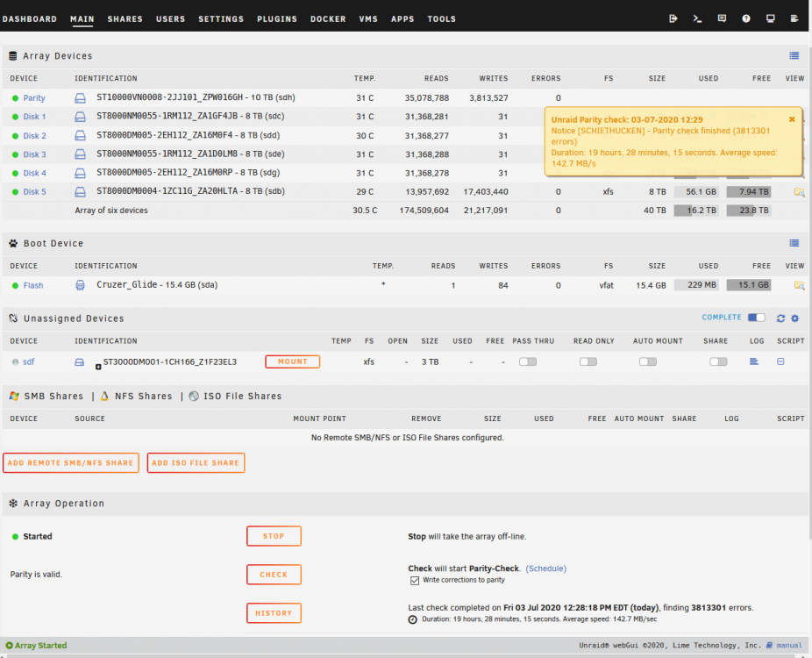This screenshot has width=812, height=658.
Task: Enable Auto Mount switch for sdf
Action: (648, 361)
